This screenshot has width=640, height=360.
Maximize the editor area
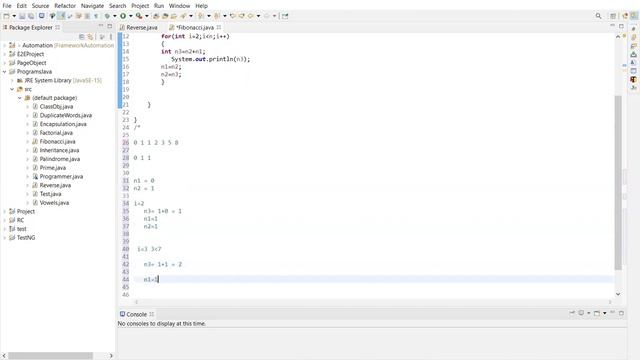tap(621, 26)
